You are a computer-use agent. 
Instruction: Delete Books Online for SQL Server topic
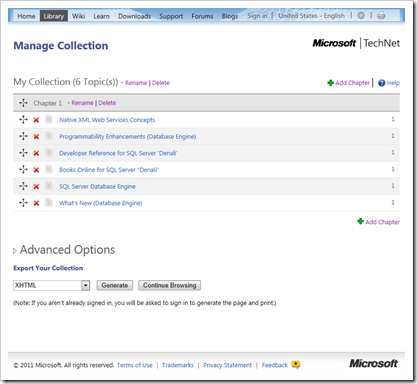pyautogui.click(x=36, y=170)
